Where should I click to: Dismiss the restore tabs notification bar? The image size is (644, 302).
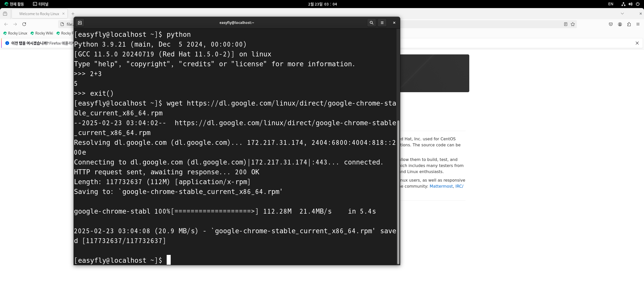pos(637,43)
